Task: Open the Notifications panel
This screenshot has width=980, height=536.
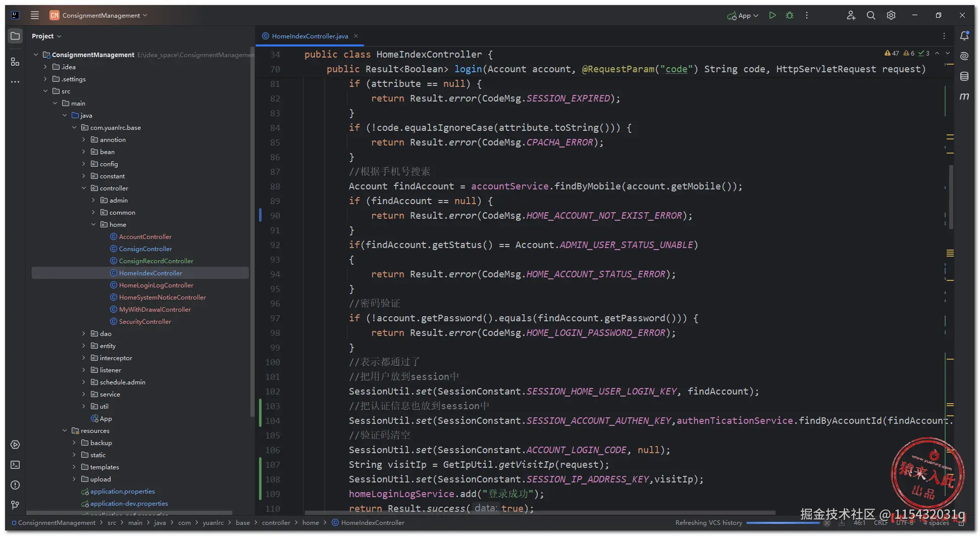Action: click(964, 36)
